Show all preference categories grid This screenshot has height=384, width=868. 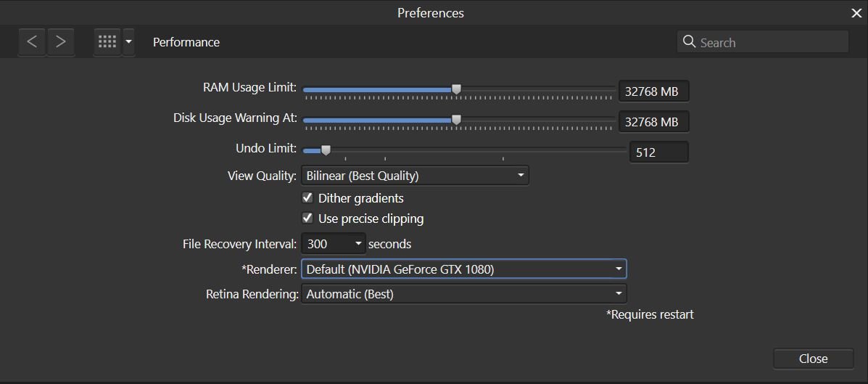(107, 42)
